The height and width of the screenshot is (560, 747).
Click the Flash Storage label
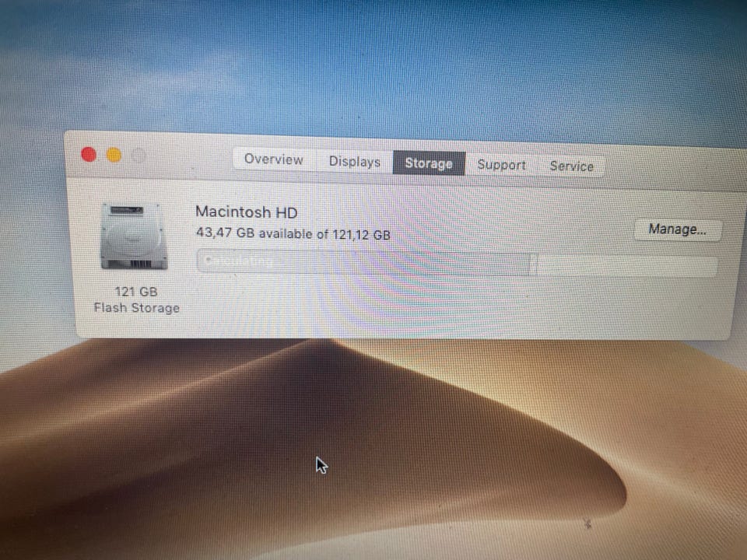coord(137,308)
